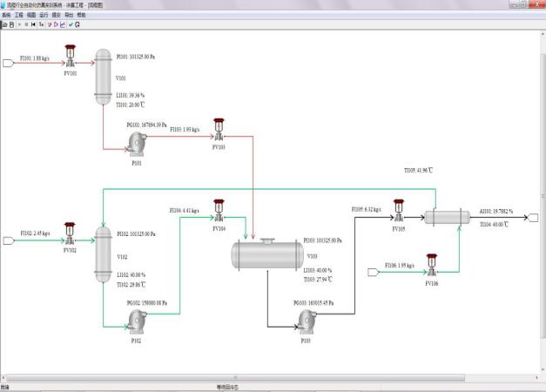Select control valve FV105
This screenshot has width=546, height=392.
coord(399,211)
